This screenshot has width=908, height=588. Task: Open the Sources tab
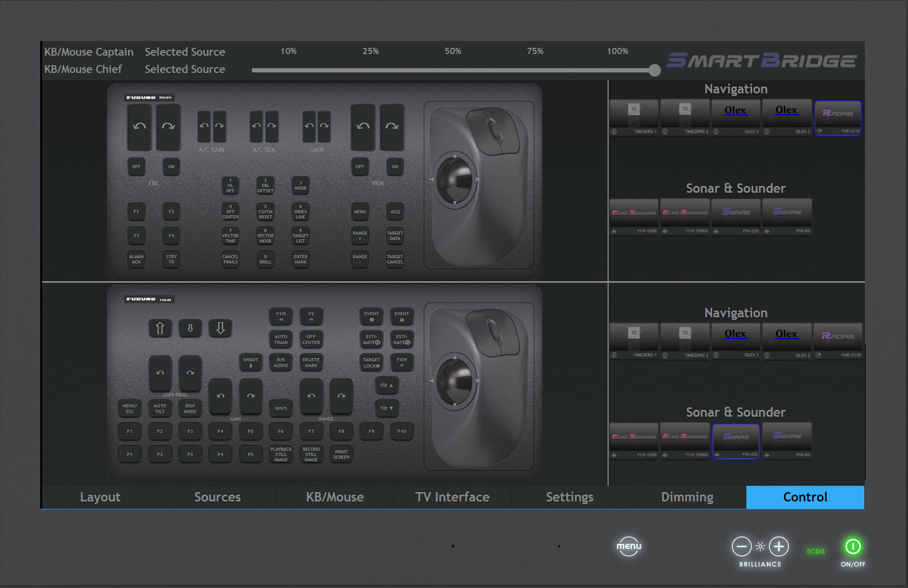coord(217,497)
